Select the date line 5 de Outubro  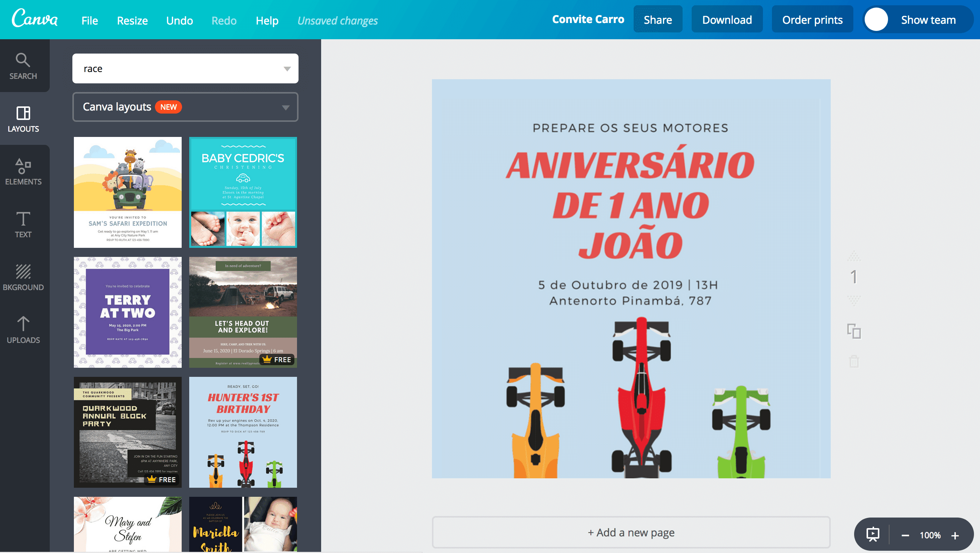tap(628, 285)
